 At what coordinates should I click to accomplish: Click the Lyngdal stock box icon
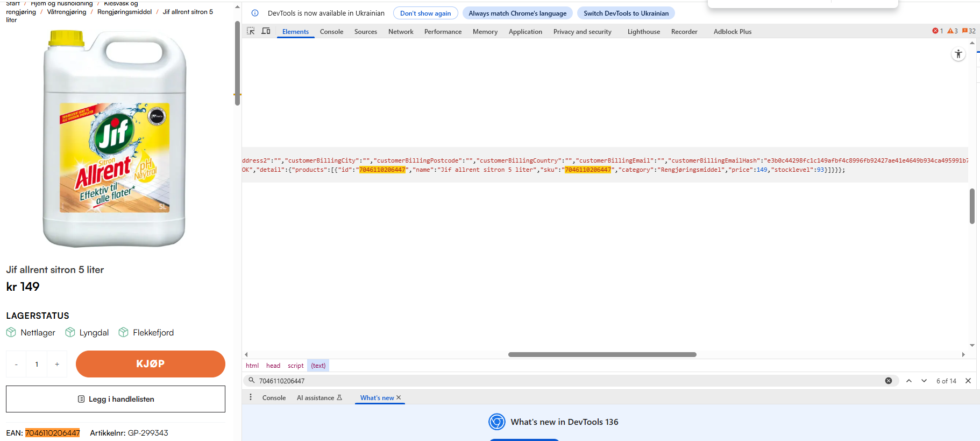[x=70, y=332]
